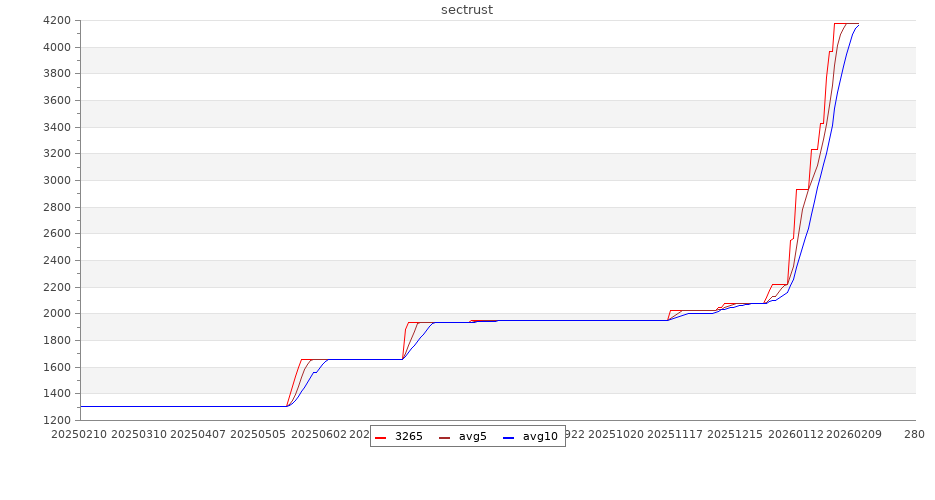Choose the 20251117 date axis label

click(x=676, y=434)
